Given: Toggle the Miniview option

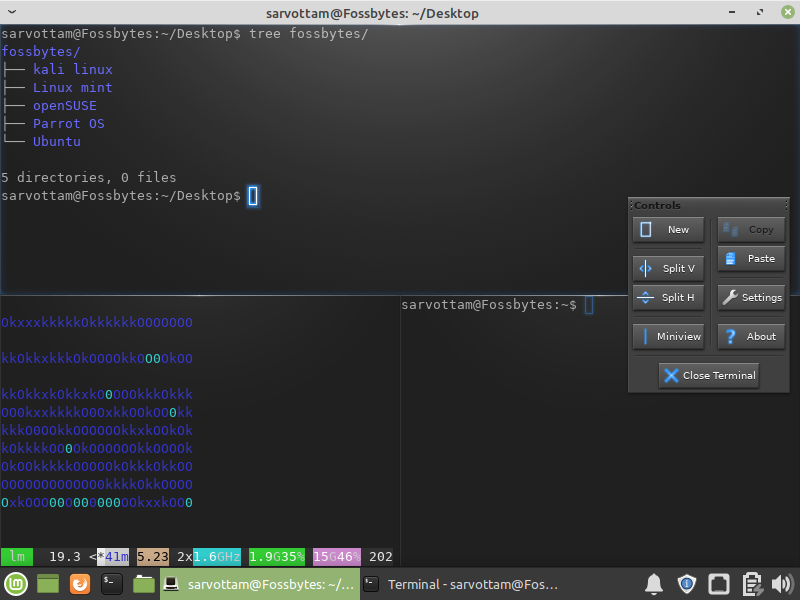Looking at the screenshot, I should pyautogui.click(x=668, y=336).
